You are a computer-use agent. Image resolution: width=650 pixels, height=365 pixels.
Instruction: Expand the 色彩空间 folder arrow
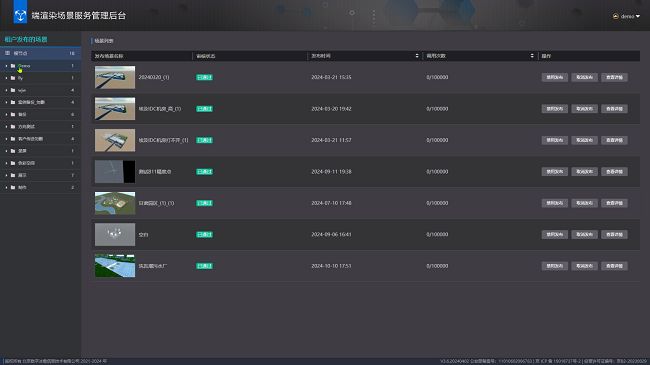6,163
